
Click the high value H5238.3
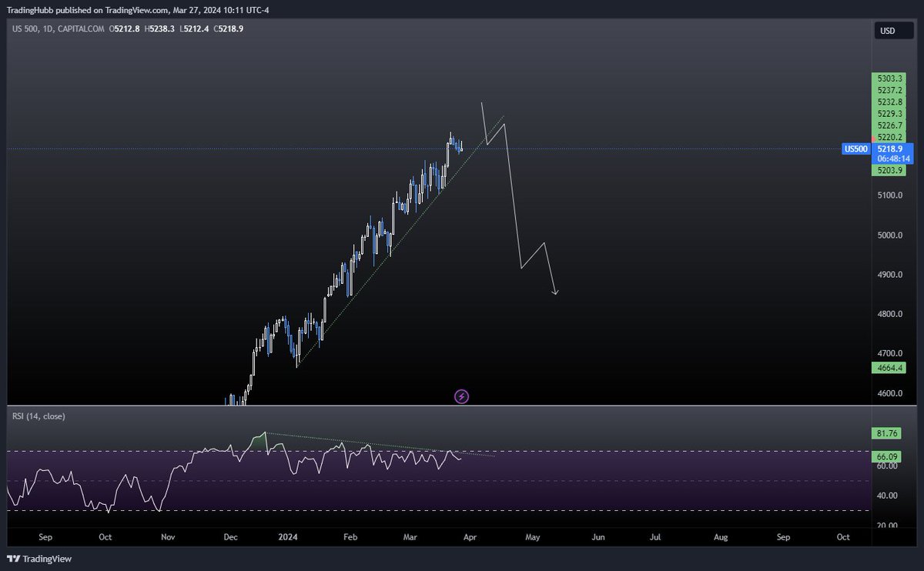pos(160,28)
